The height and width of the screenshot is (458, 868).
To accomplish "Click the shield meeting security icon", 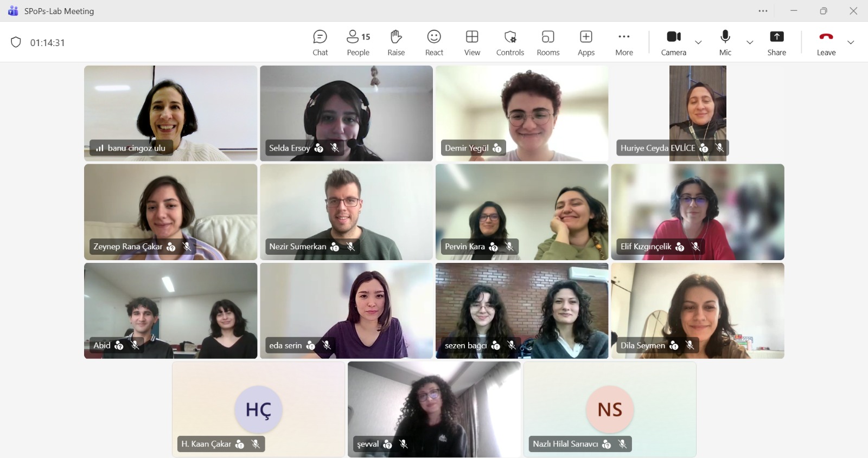I will click(x=16, y=42).
